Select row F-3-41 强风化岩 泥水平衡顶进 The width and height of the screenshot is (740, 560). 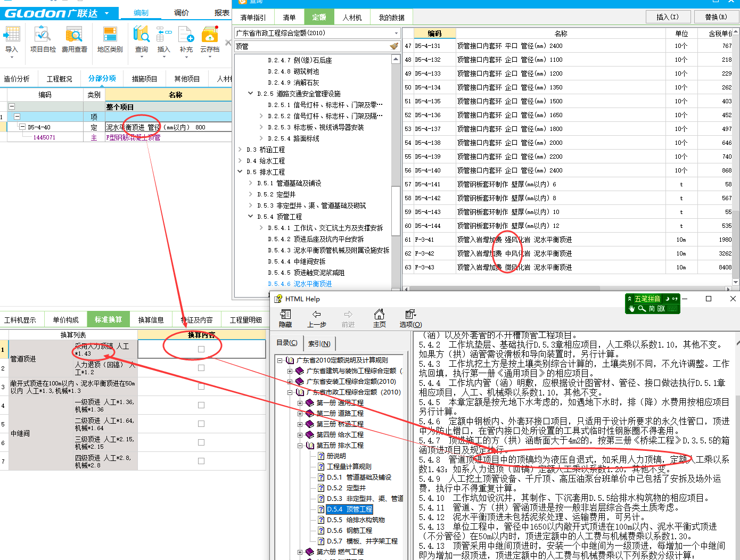tap(568, 240)
